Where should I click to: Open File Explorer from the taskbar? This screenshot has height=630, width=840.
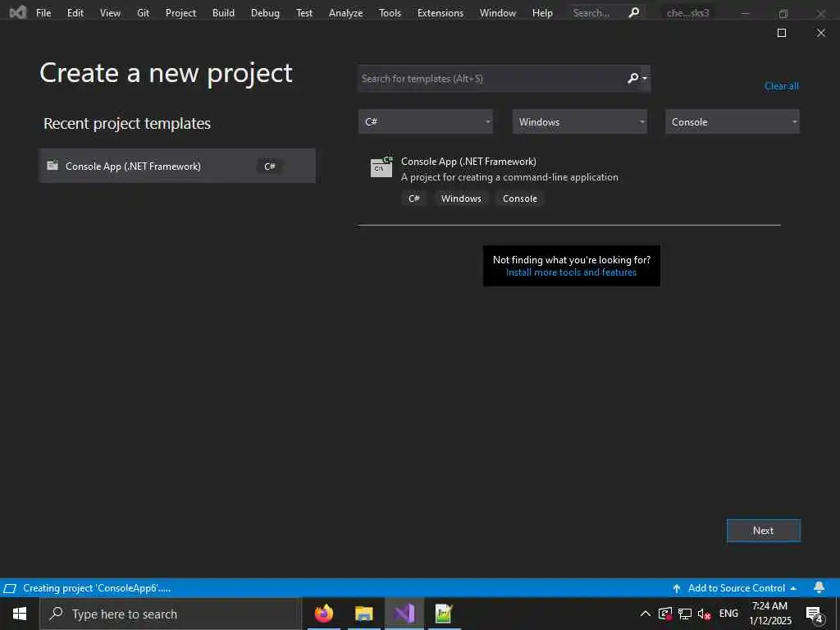[363, 614]
